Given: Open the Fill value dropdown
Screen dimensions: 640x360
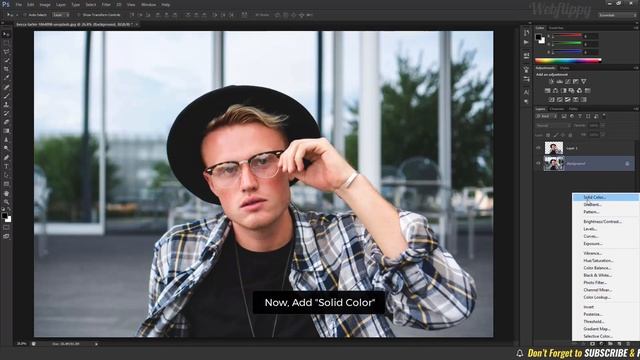Looking at the screenshot, I should click(602, 135).
